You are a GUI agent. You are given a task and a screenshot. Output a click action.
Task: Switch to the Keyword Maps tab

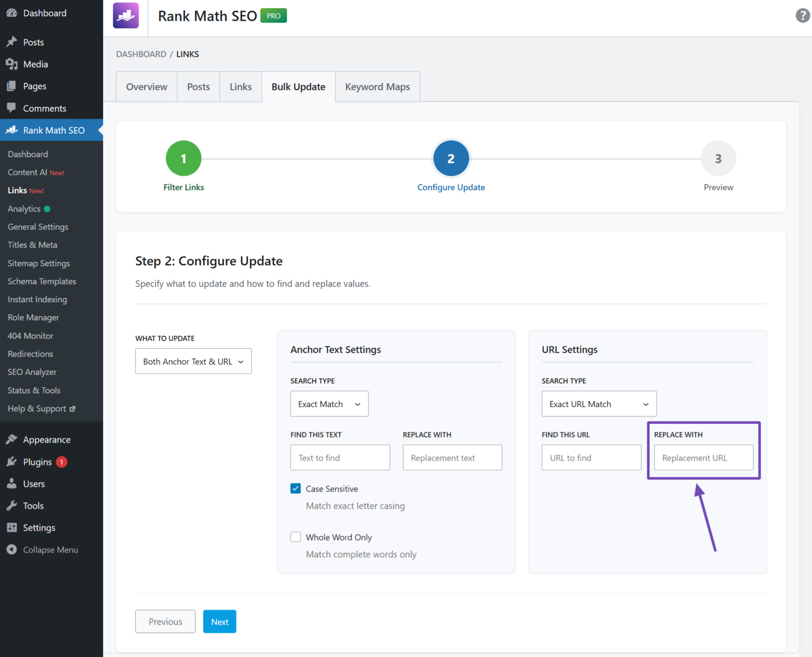377,86
